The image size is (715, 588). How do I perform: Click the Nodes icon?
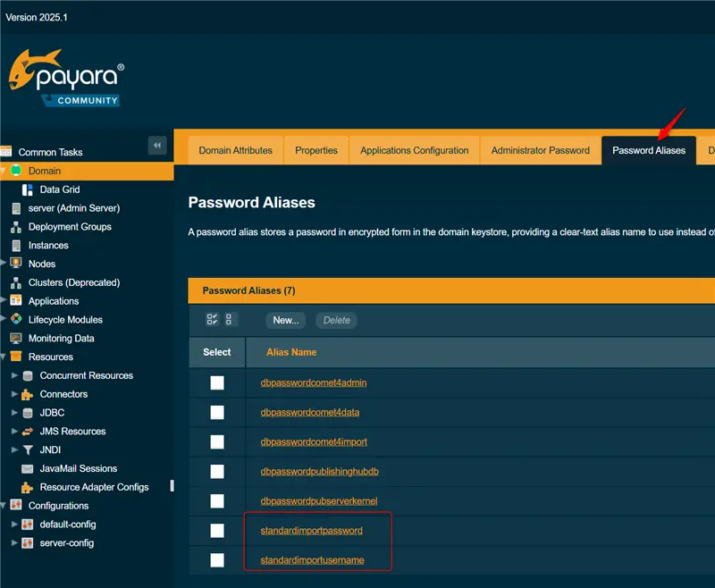coord(16,264)
